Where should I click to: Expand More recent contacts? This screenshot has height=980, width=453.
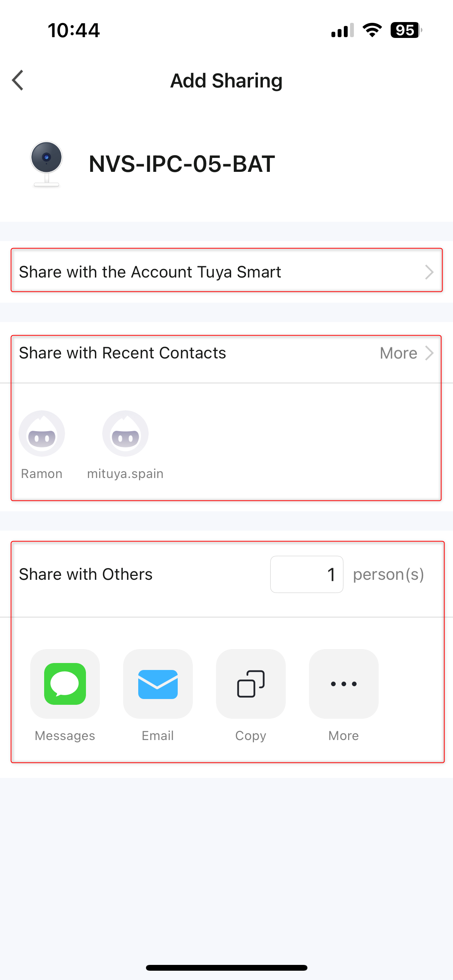click(398, 353)
